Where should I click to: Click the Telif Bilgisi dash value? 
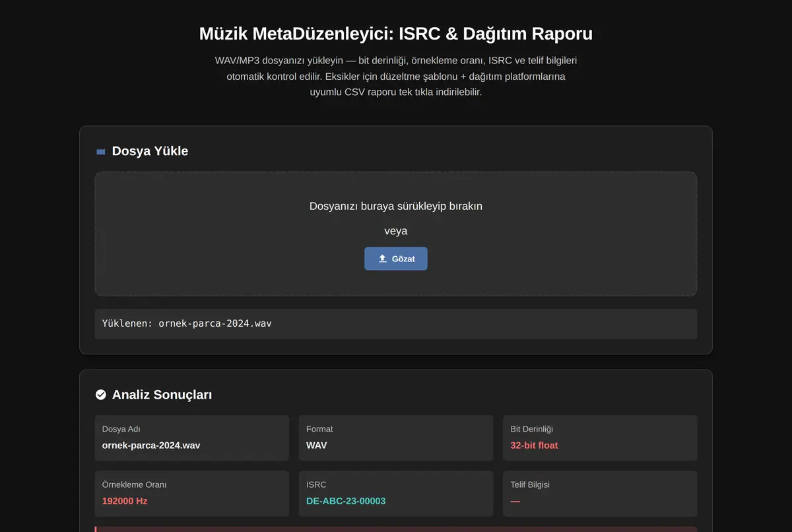pos(515,501)
